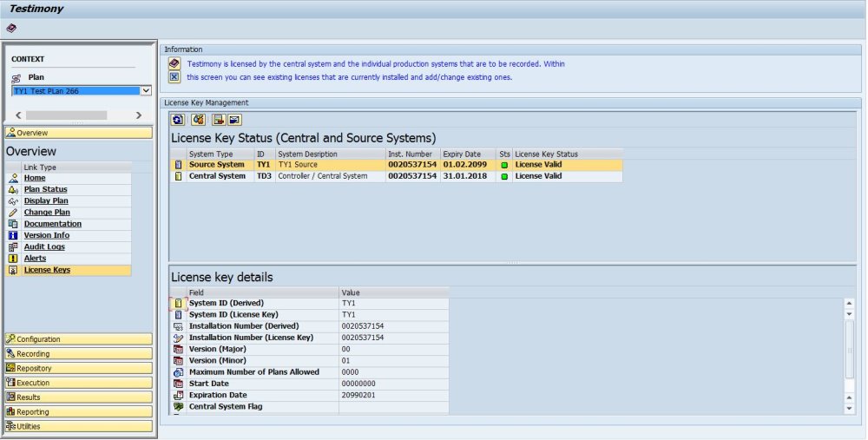Viewport: 868px width, 440px height.
Task: Click the fourth toolbar icon in License Key Management
Action: point(234,120)
